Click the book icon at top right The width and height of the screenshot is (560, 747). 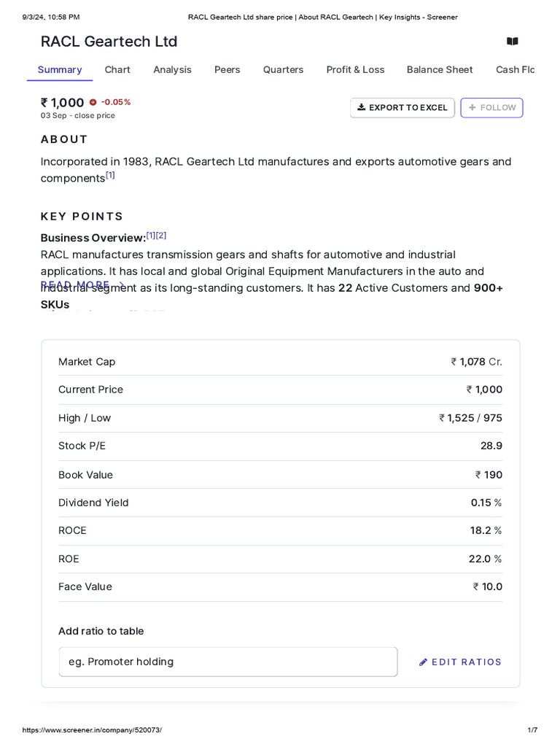pos(513,42)
